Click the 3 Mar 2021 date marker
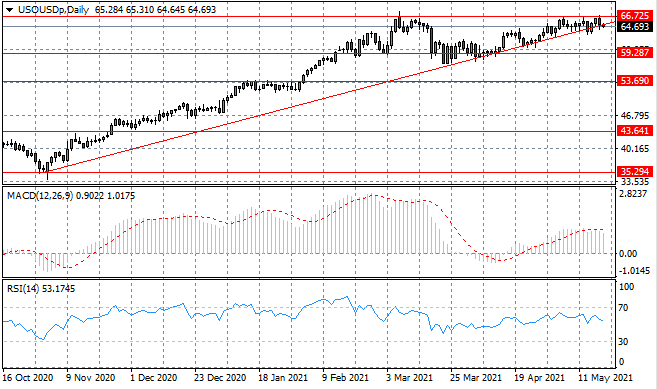Image resolution: width=657 pixels, height=389 pixels. point(409,378)
